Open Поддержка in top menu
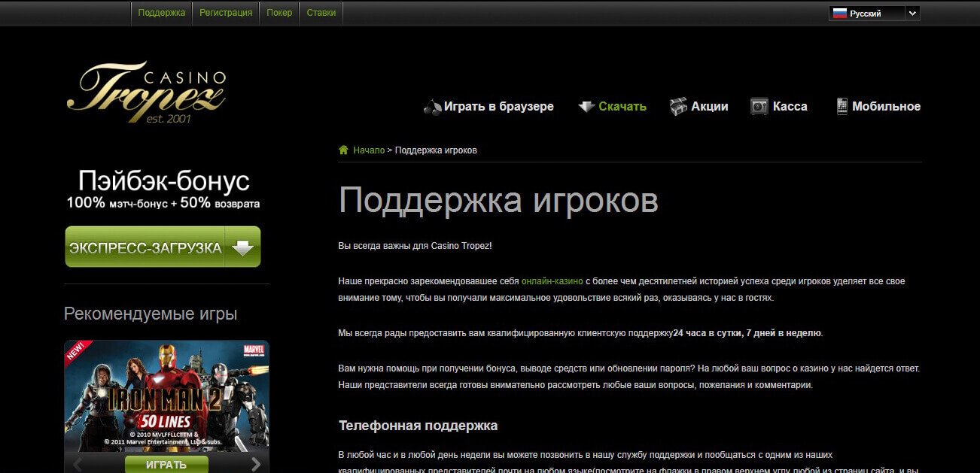Viewport: 980px width, 473px height. (x=162, y=13)
